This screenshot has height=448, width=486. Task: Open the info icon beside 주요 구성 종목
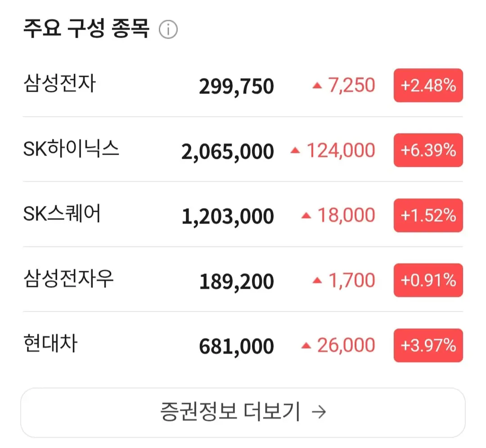click(168, 29)
